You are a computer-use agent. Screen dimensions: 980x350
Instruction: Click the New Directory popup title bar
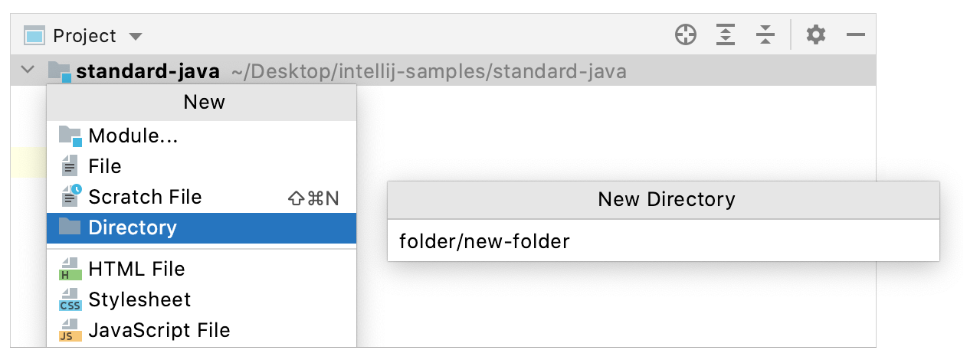coord(663,200)
